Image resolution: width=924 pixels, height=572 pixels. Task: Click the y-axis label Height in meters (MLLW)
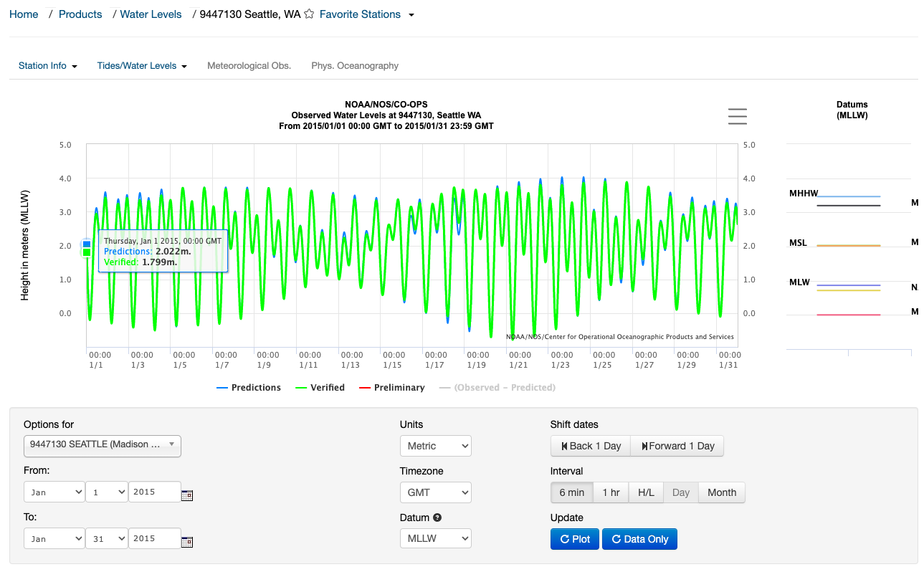(24, 244)
